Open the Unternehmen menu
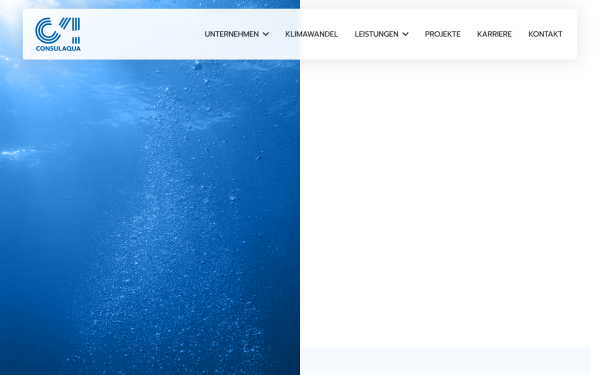 tap(232, 34)
